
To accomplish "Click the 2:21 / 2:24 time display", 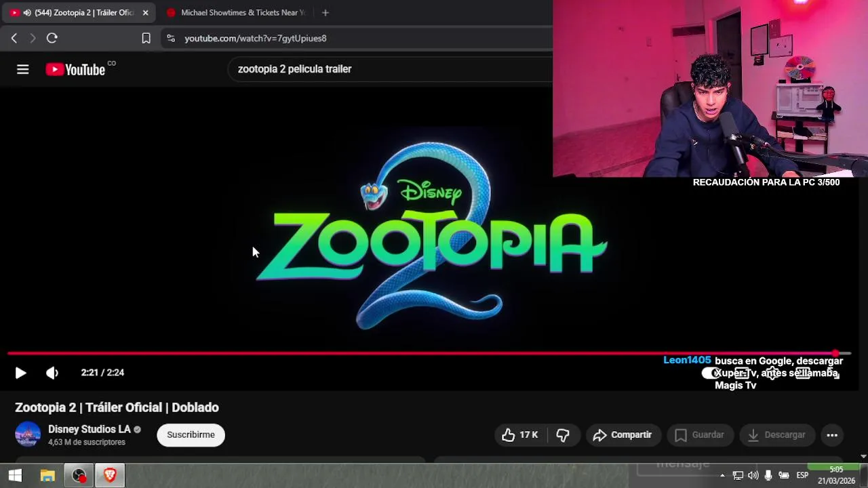I will [x=102, y=373].
